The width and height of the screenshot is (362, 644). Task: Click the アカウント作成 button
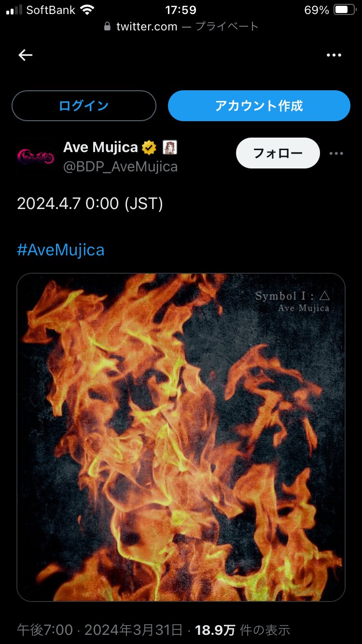click(259, 106)
